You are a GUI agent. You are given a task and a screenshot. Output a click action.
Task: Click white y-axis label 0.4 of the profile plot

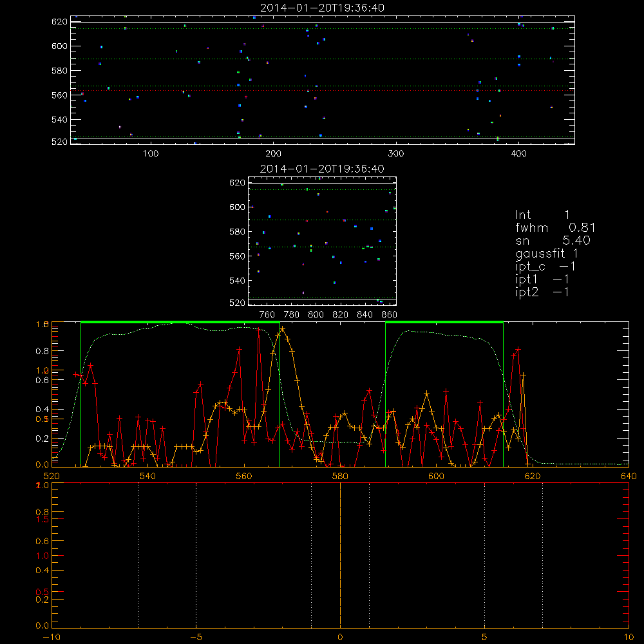pyautogui.click(x=43, y=410)
